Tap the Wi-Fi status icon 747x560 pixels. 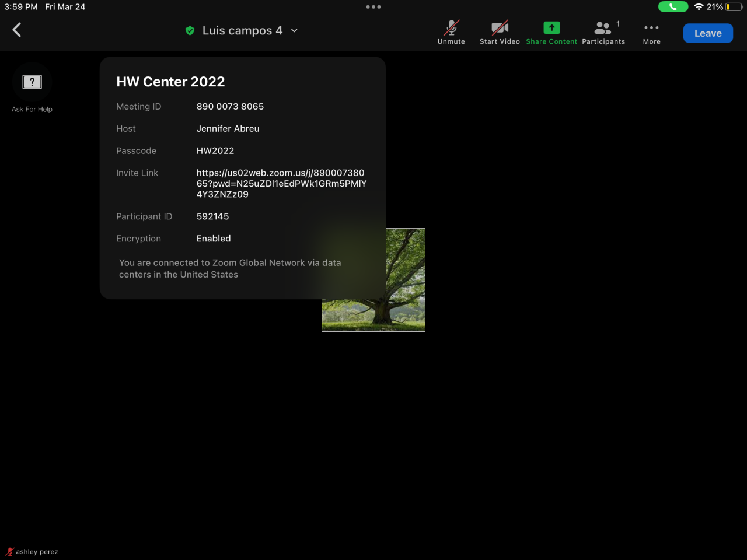point(699,7)
